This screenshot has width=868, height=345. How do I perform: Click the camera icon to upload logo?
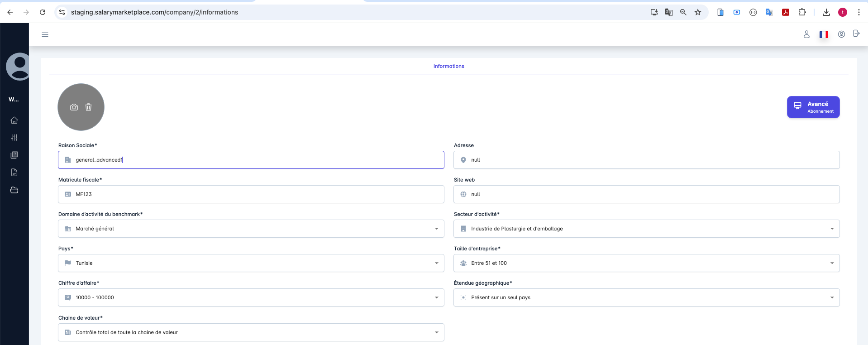[x=74, y=107]
